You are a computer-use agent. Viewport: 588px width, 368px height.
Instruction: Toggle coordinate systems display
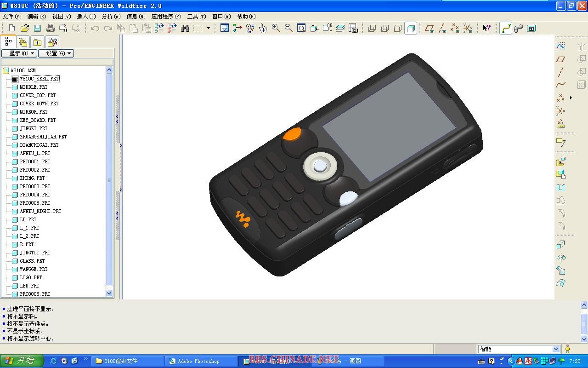[468, 28]
